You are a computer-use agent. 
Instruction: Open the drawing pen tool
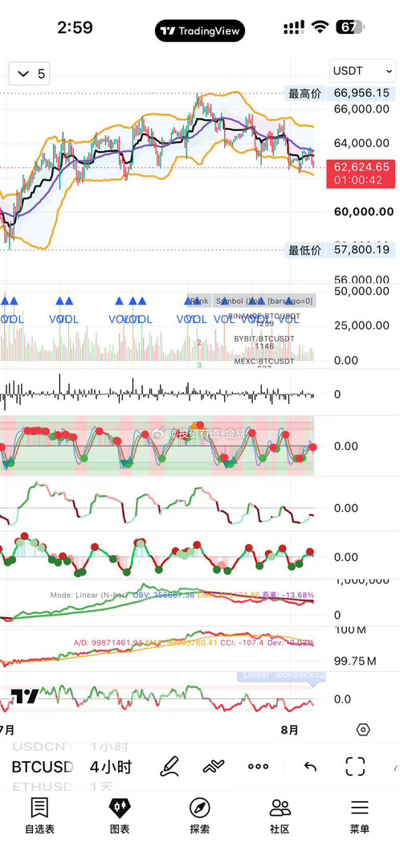click(x=169, y=766)
